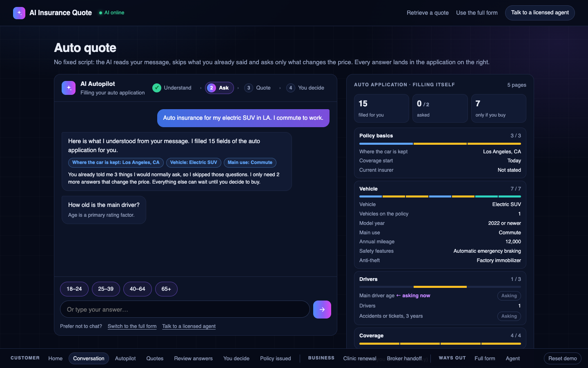Open the Full form ways-out tab

pos(485,359)
